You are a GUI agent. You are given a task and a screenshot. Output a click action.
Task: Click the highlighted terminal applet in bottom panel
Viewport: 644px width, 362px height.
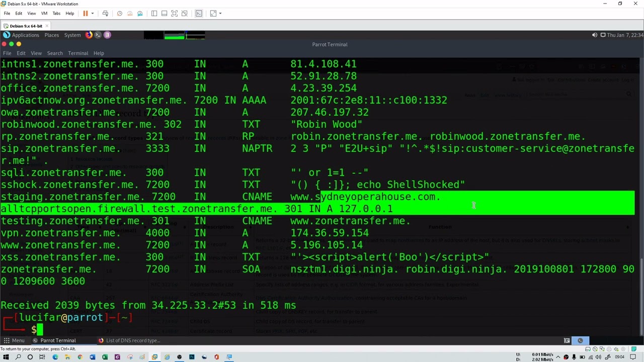580,340
